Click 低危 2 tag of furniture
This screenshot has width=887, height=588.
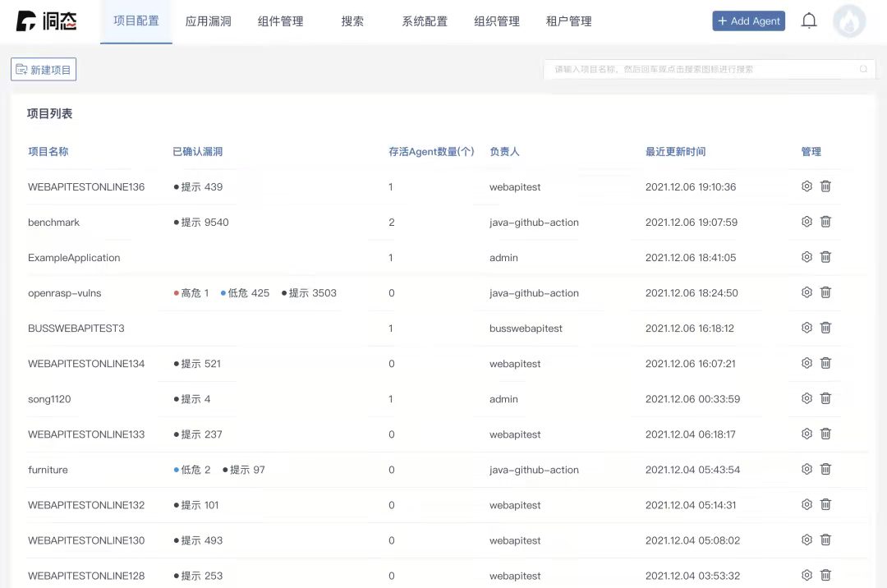[192, 469]
